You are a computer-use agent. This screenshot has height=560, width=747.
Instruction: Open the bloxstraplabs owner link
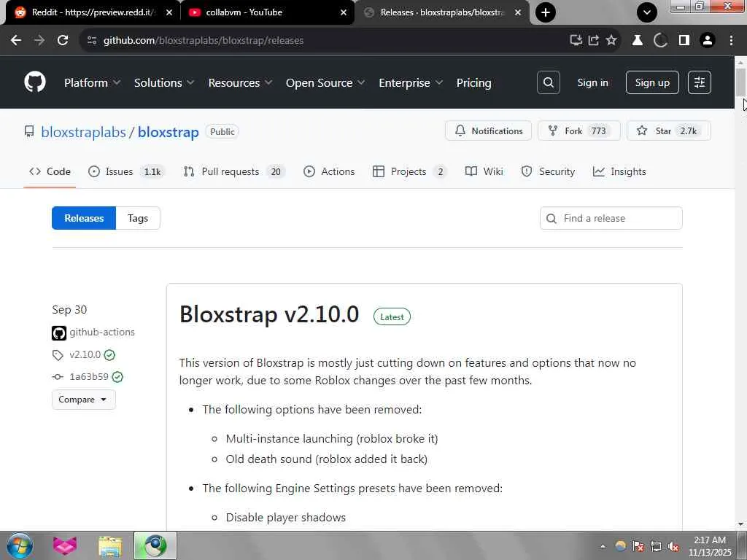83,132
